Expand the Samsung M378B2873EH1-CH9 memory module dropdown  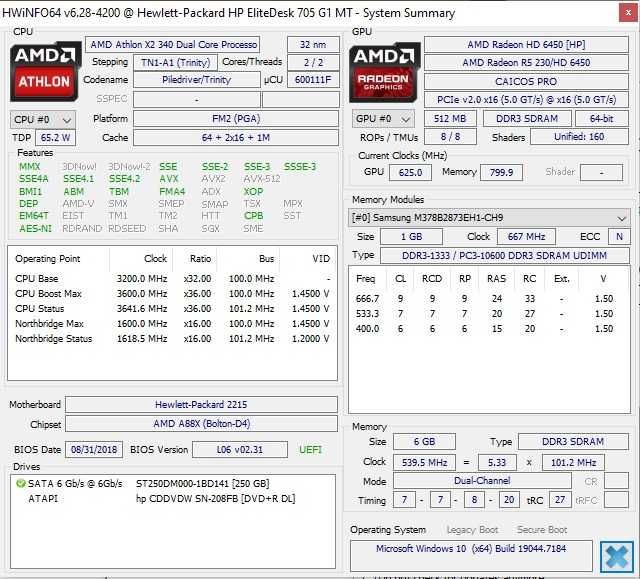coord(489,217)
